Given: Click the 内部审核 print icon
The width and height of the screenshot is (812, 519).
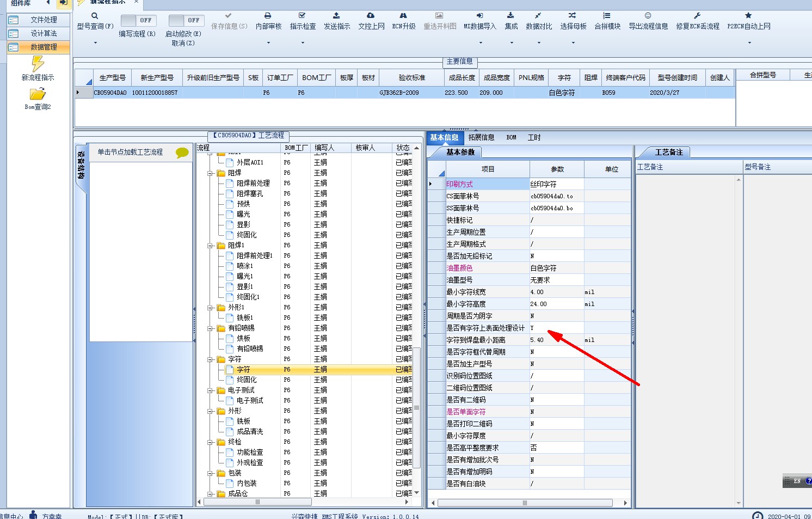Looking at the screenshot, I should tap(268, 16).
